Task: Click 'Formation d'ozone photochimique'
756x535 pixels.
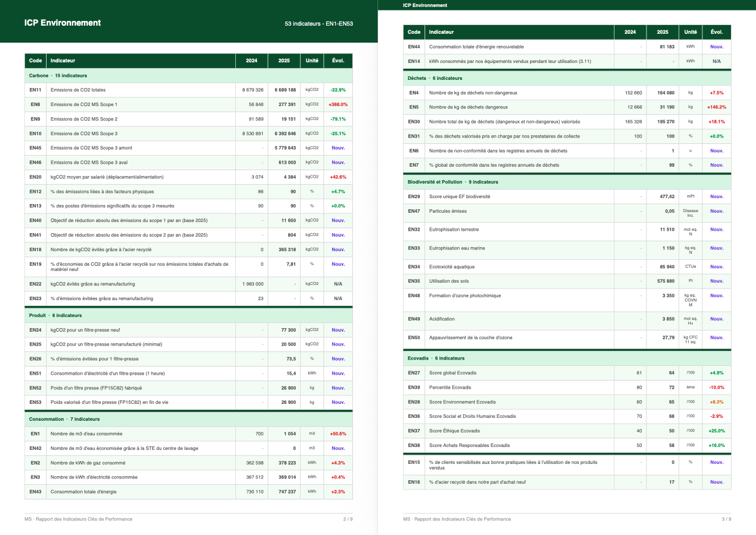Action: pyautogui.click(x=465, y=295)
